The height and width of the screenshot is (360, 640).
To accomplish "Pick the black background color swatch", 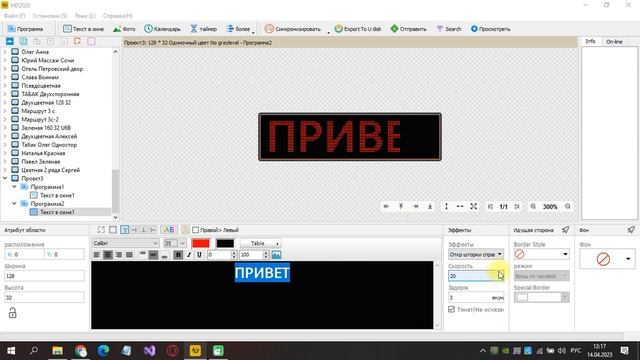I will pos(225,243).
